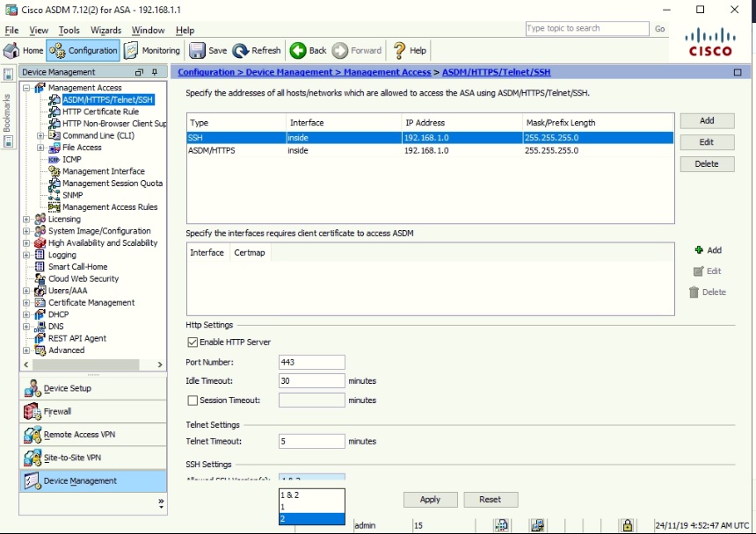Viewport: 756px width, 534px height.
Task: Open Management Access Rules item
Action: 110,207
